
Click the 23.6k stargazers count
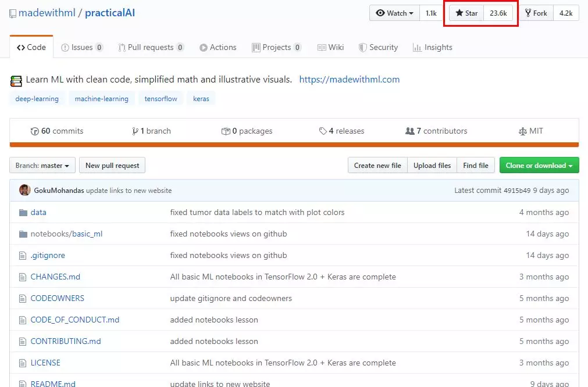[498, 13]
